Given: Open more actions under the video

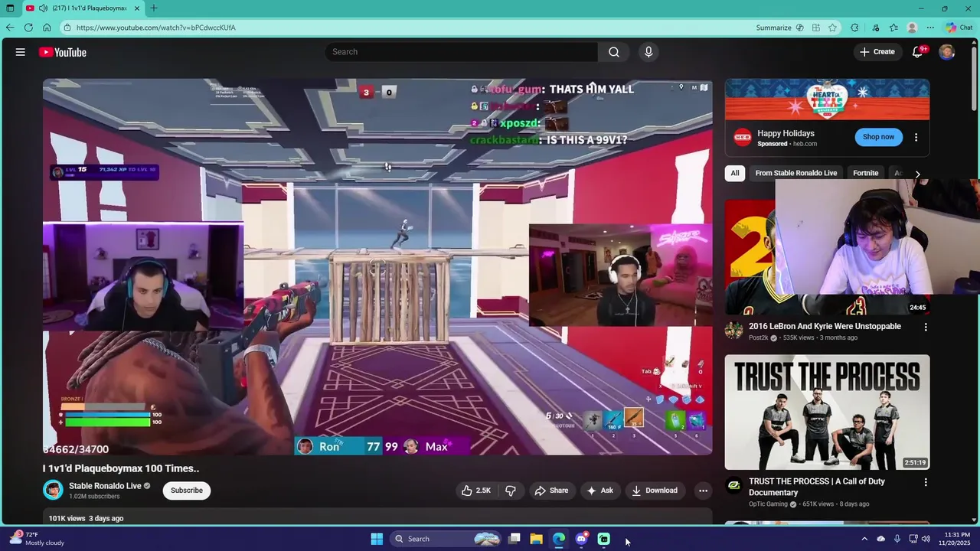Looking at the screenshot, I should click(703, 491).
